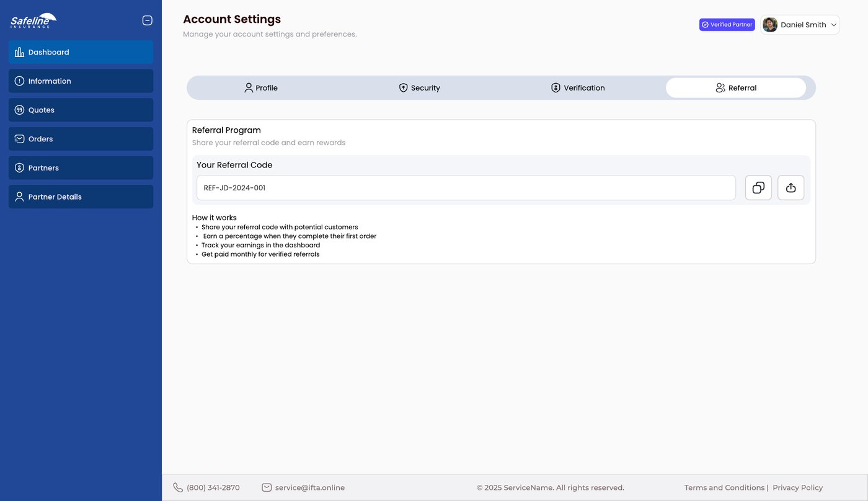Screen dimensions: 868x501
Task: Click the 'Your Referral Code' label
Action: 234,165
